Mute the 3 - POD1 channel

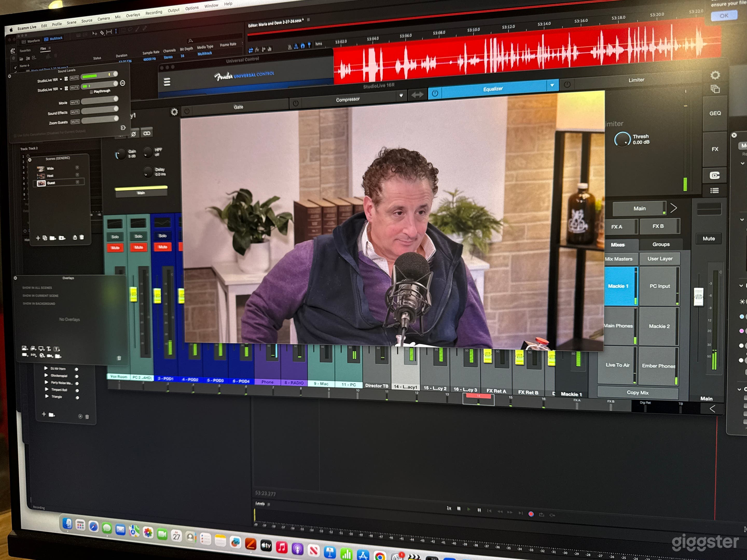(163, 247)
